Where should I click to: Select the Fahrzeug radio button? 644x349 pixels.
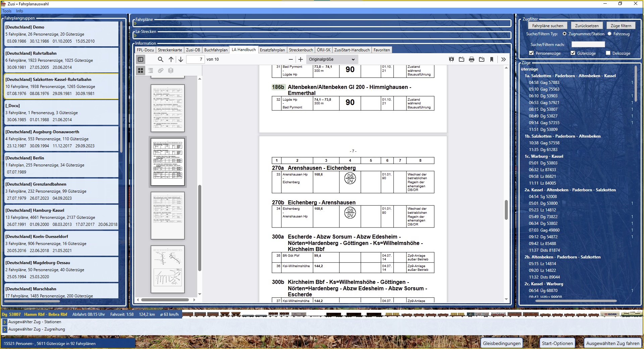[x=609, y=34]
